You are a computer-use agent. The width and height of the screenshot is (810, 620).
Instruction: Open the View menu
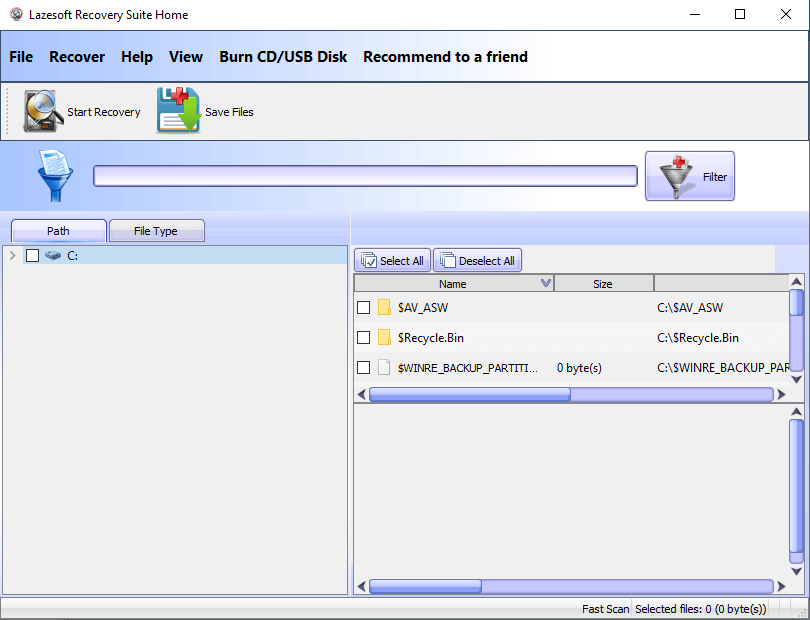[186, 57]
